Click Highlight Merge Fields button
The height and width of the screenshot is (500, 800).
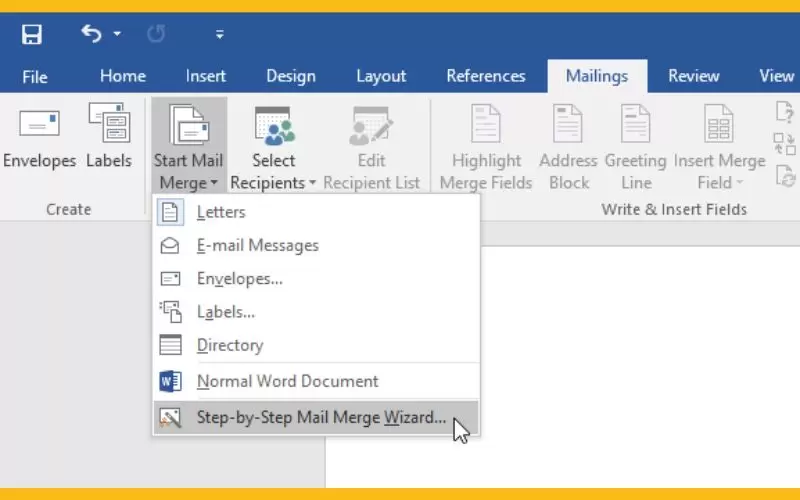486,148
